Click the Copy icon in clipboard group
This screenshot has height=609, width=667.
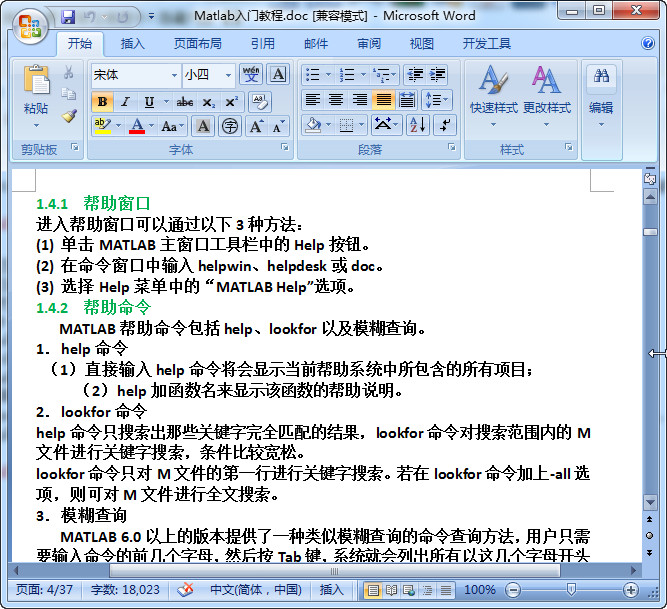point(68,94)
